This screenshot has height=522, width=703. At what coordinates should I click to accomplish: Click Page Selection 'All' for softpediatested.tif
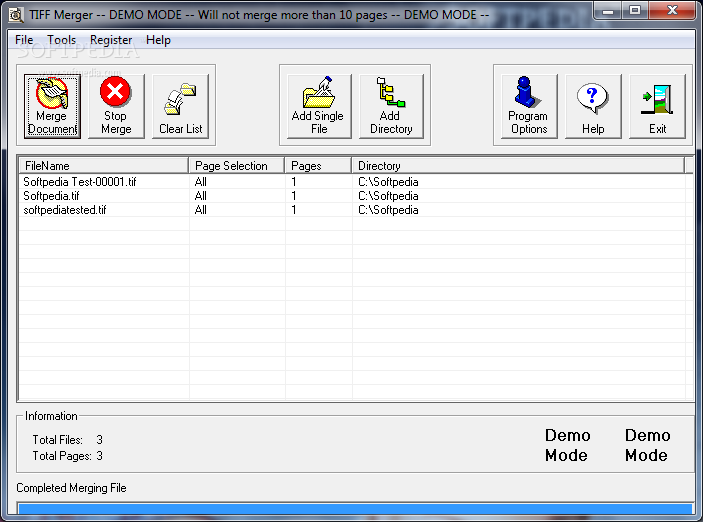(x=200, y=210)
